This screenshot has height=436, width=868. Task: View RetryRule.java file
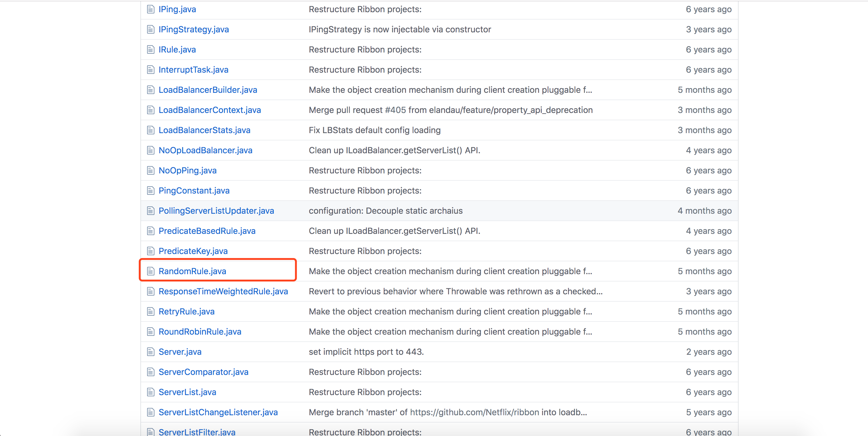pos(187,311)
